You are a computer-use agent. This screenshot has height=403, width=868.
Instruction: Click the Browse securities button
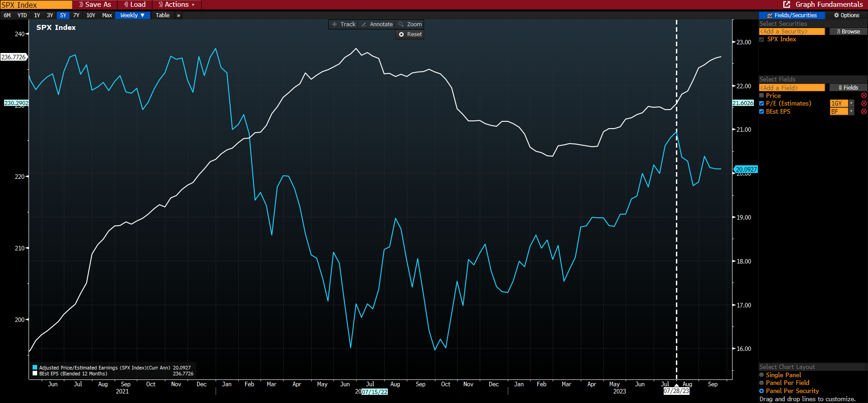pyautogui.click(x=848, y=32)
